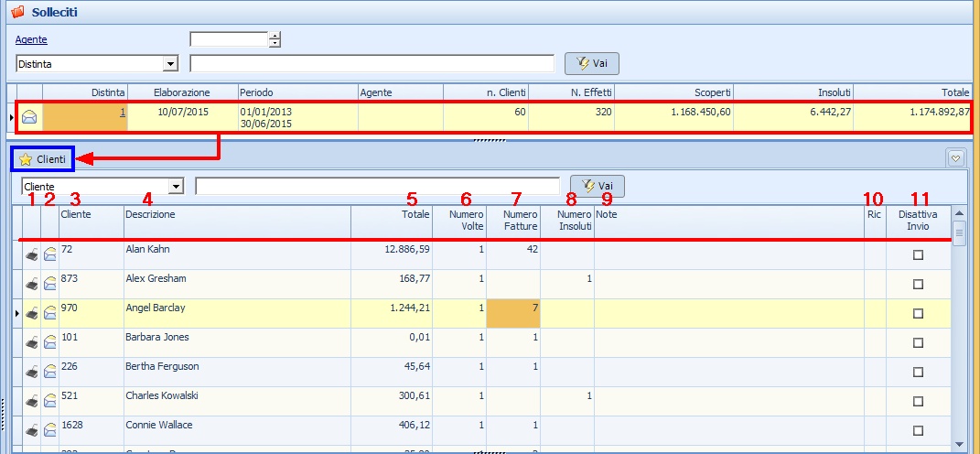The height and width of the screenshot is (454, 980).
Task: Open the Cliente filter dropdown
Action: click(x=176, y=186)
